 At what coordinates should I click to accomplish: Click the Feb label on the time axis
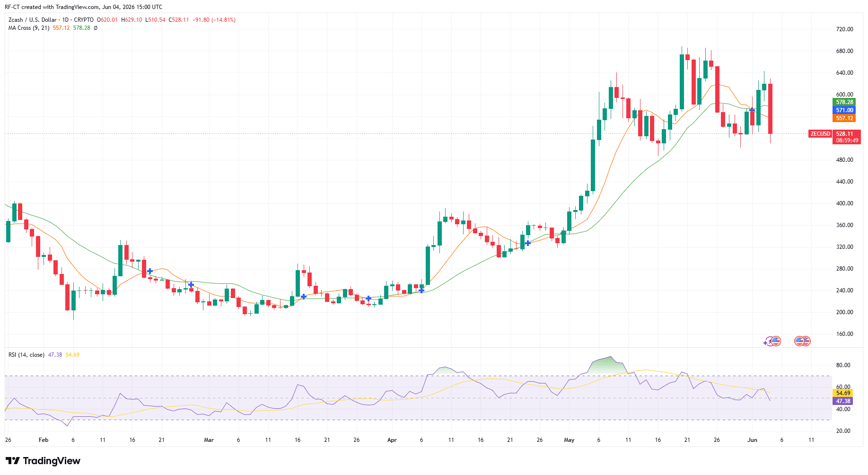click(x=44, y=440)
